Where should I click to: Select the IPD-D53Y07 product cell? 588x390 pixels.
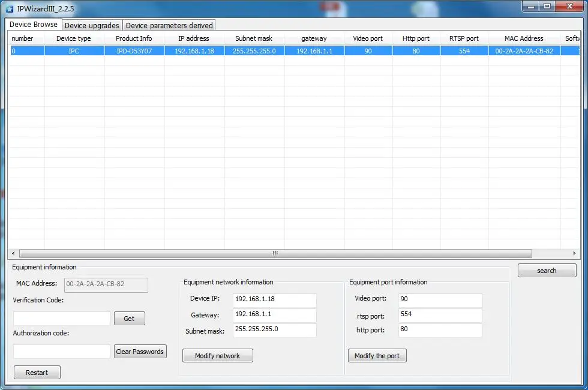134,50
